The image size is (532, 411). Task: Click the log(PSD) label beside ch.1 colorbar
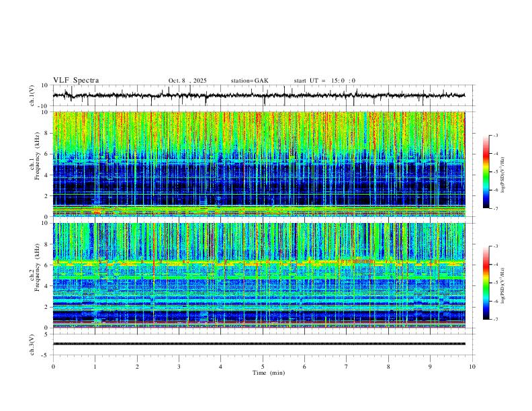point(503,175)
